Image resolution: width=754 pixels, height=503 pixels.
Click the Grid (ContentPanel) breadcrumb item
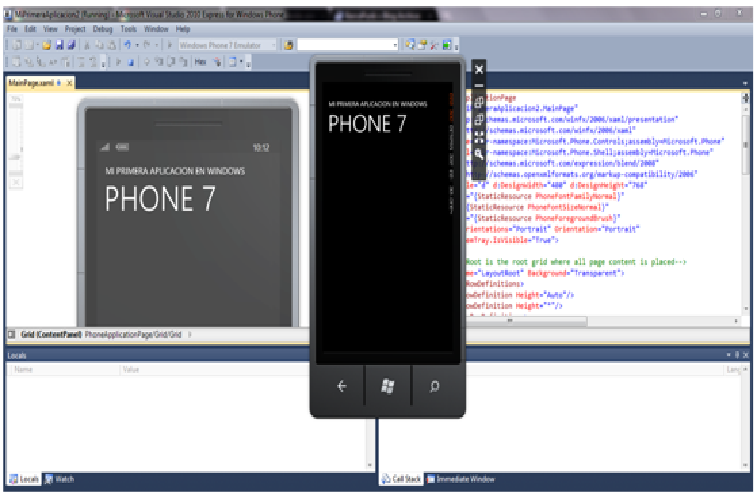click(46, 334)
